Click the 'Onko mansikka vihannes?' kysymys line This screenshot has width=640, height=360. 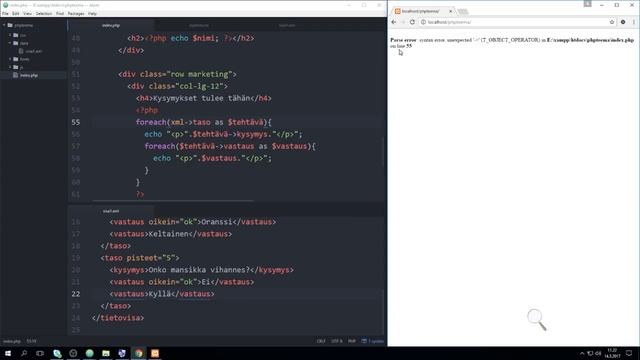pos(201,270)
